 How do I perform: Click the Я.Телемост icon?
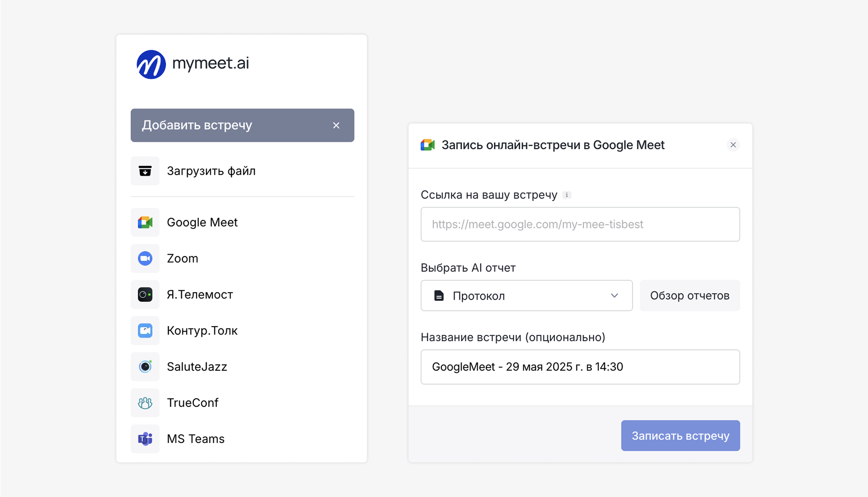[145, 294]
